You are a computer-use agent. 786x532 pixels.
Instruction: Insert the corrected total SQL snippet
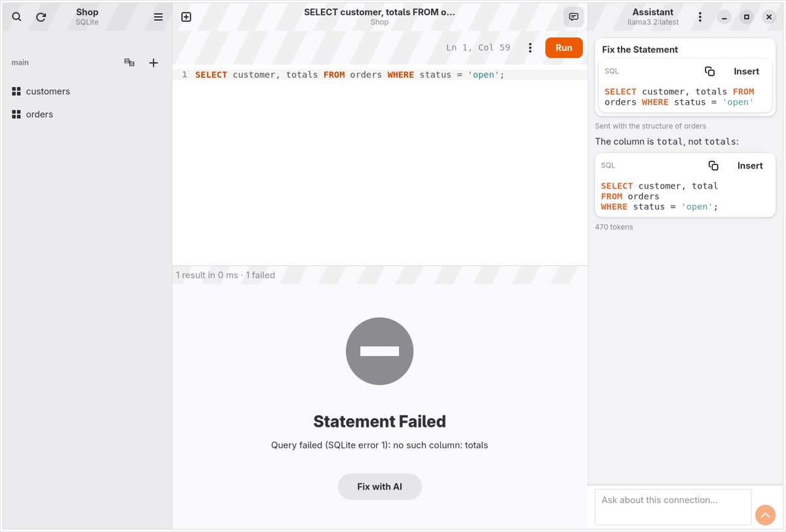[750, 166]
